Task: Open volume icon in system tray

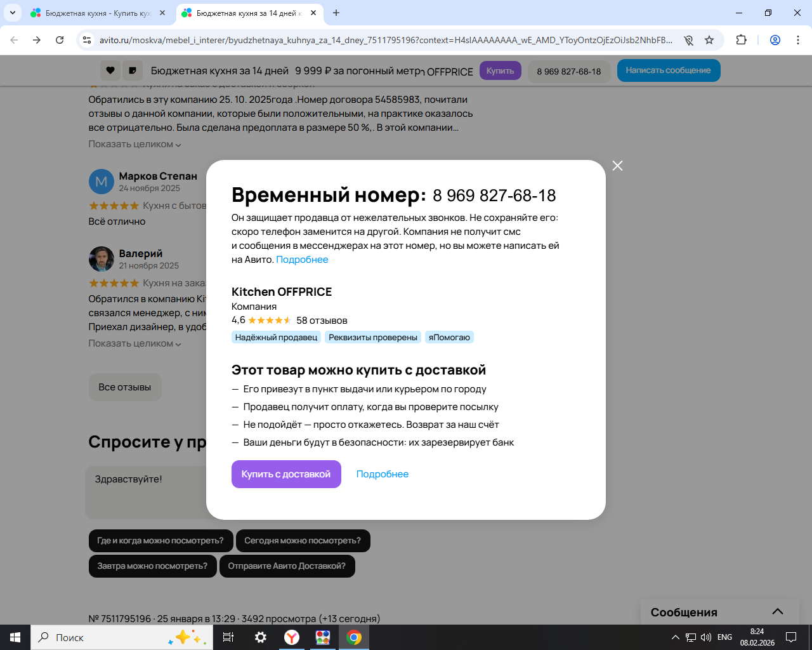Action: 706,637
